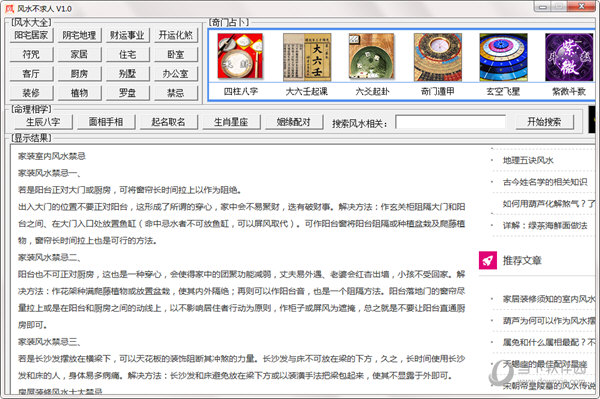Select the 办公室 button
This screenshot has width=600, height=399.
tap(176, 73)
